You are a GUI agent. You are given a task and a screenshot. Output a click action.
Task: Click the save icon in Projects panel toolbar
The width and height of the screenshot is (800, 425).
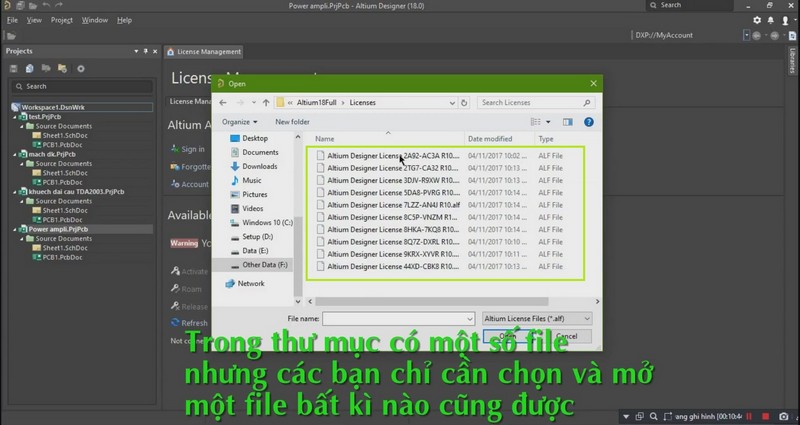[x=15, y=68]
